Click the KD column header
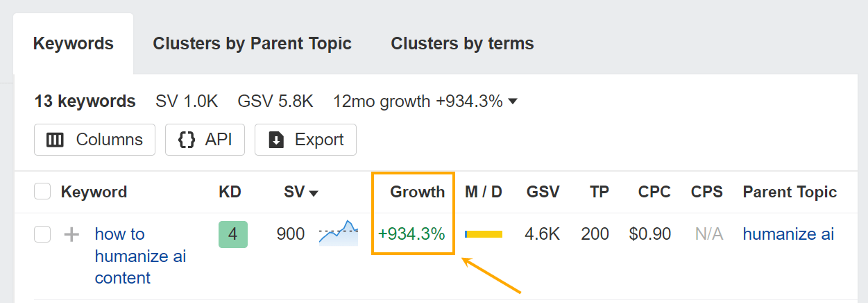 [230, 192]
